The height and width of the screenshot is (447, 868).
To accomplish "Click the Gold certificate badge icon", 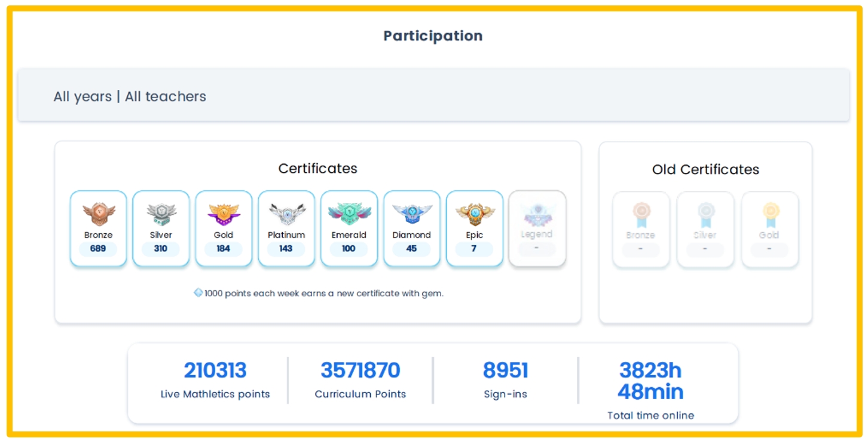I will pos(224,214).
